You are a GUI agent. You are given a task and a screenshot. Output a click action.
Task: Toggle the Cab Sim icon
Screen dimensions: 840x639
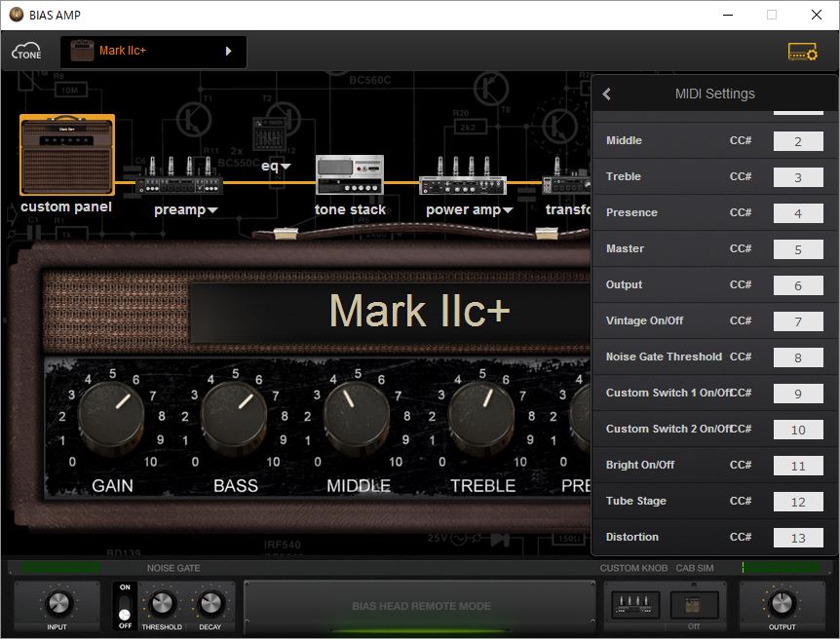point(694,605)
